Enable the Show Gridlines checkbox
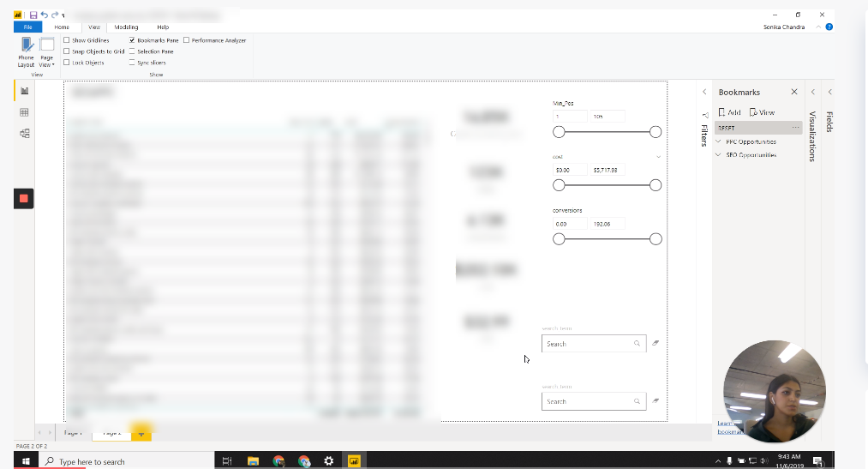 pyautogui.click(x=67, y=40)
